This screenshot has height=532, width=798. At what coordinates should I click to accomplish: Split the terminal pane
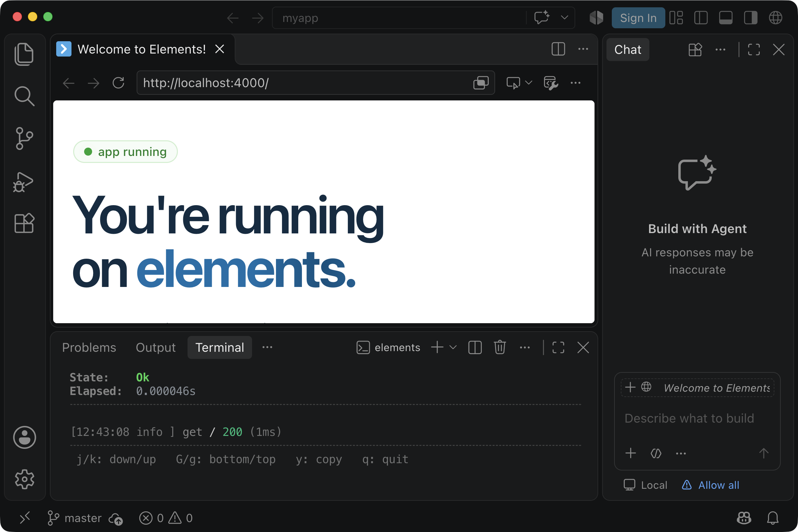point(475,347)
